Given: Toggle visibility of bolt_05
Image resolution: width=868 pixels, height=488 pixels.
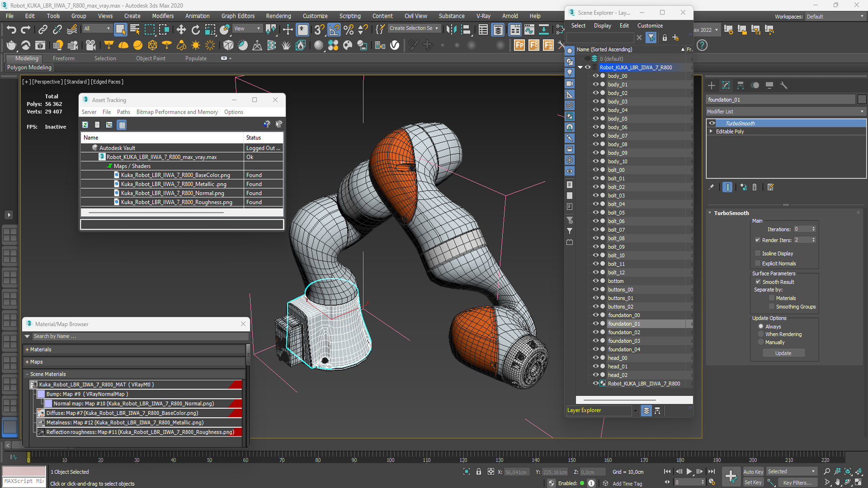Looking at the screenshot, I should (595, 212).
